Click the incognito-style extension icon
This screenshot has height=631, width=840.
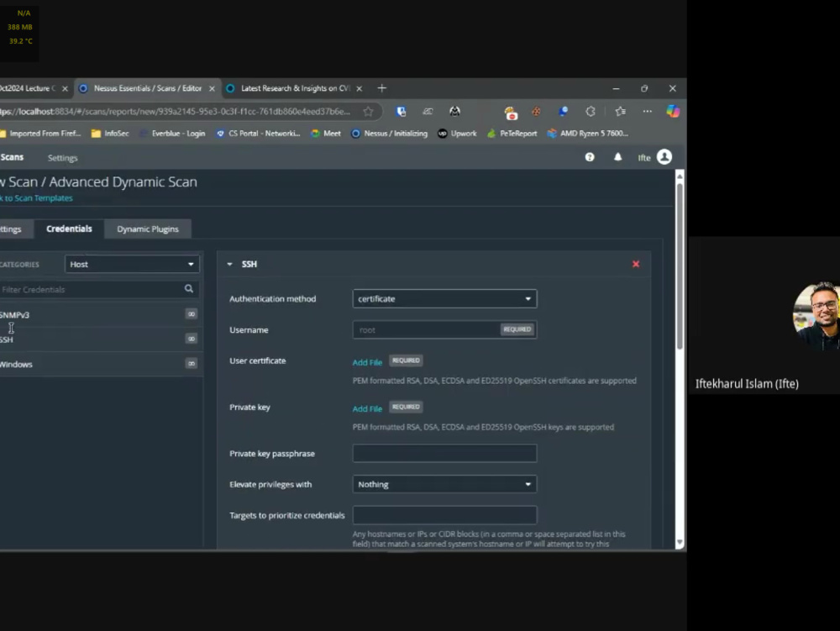point(454,112)
